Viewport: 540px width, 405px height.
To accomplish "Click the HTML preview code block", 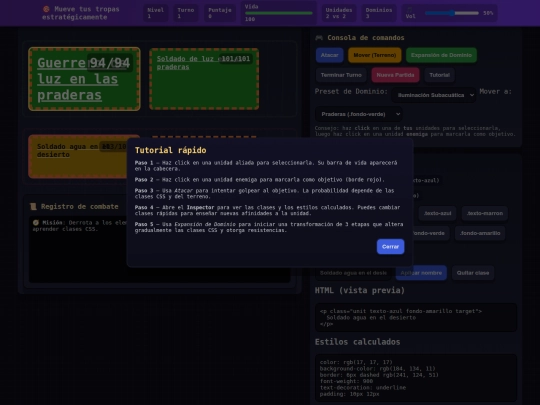I will click(416, 318).
